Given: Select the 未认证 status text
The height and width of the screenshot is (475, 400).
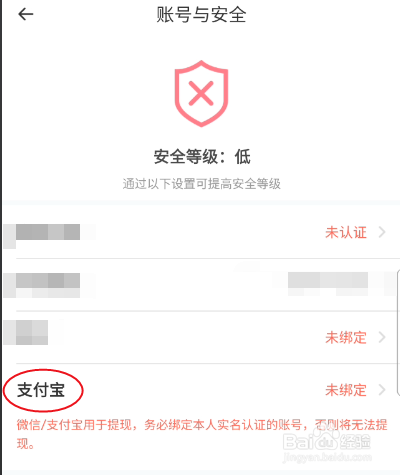Looking at the screenshot, I should click(346, 232).
